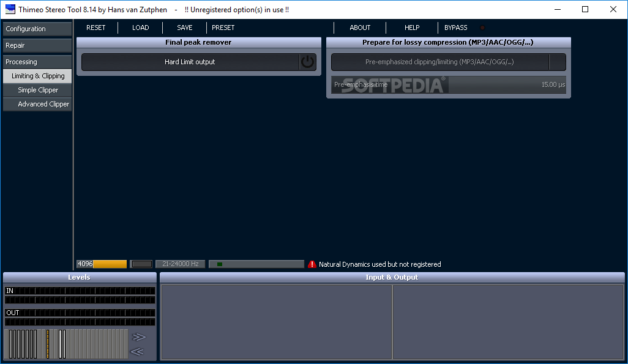
Task: Click the Hard Limit output bar
Action: [x=190, y=62]
